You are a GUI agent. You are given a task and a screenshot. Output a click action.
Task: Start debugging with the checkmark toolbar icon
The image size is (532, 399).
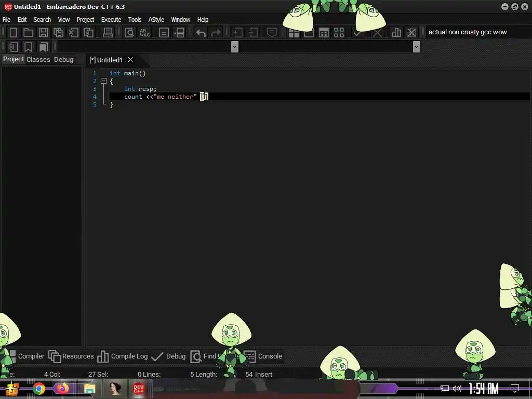pos(357,33)
